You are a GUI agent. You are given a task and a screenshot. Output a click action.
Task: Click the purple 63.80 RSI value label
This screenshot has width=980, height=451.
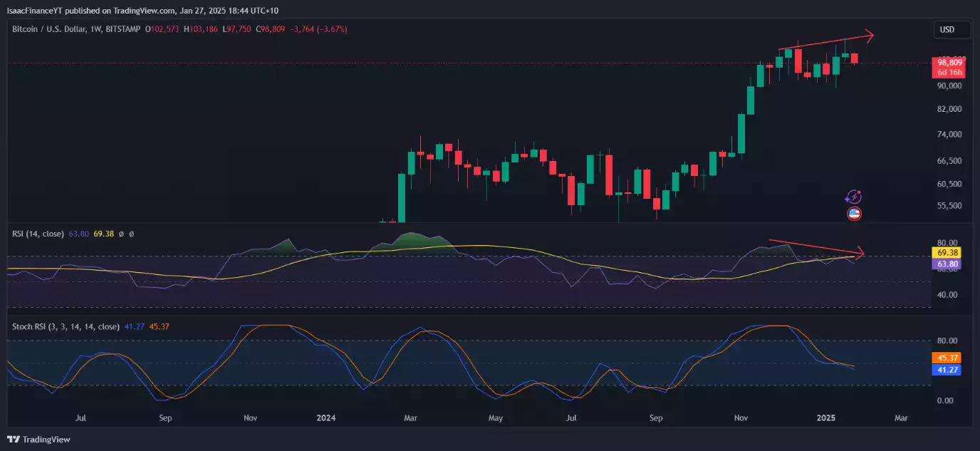point(947,264)
